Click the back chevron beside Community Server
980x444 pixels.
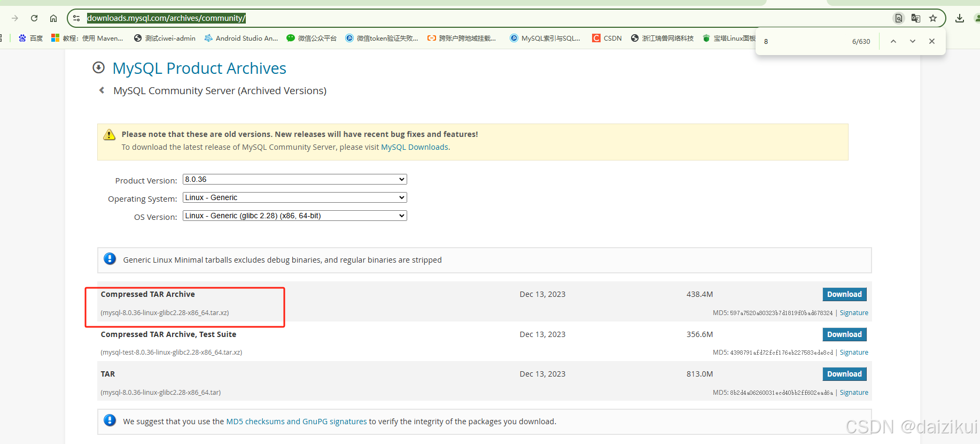click(102, 90)
